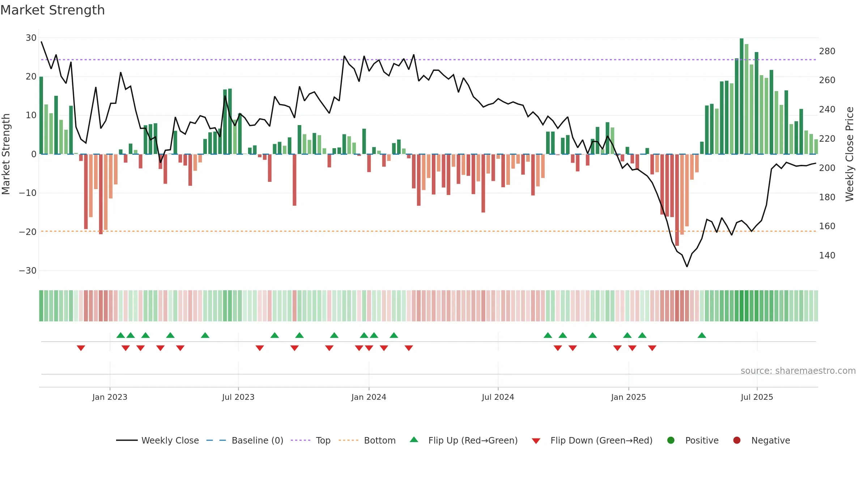Click the Market Strength y-axis title
This screenshot has width=868, height=488.
(6, 154)
